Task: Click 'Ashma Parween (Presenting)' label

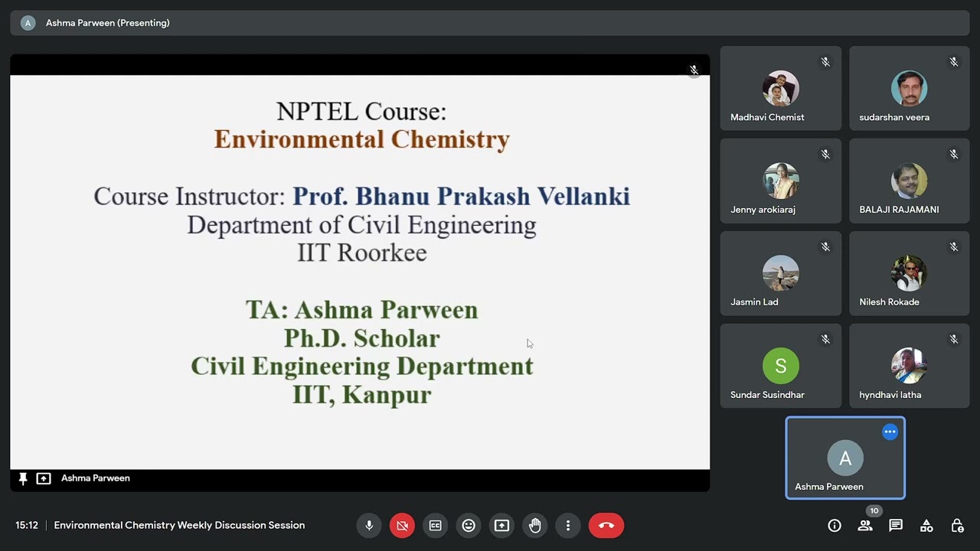Action: 108,23
